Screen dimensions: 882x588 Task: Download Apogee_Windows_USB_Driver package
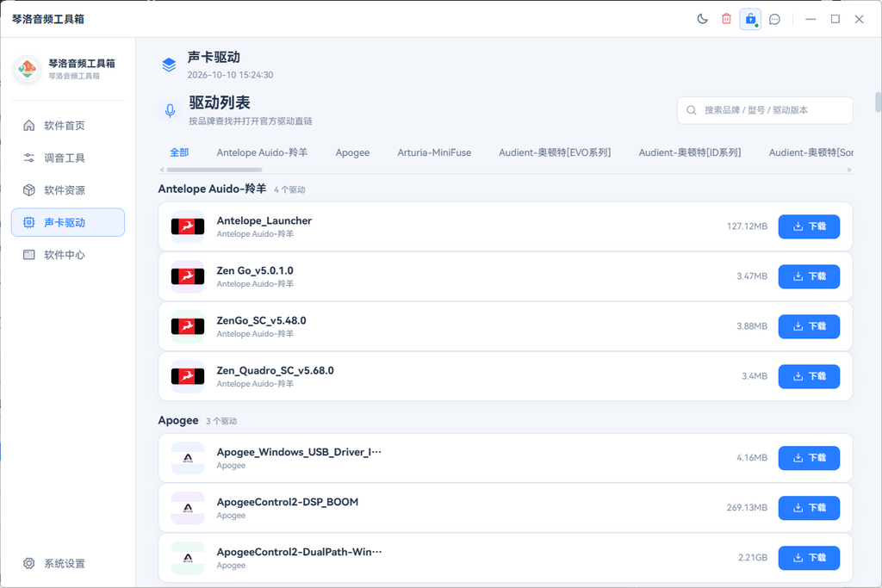[809, 458]
